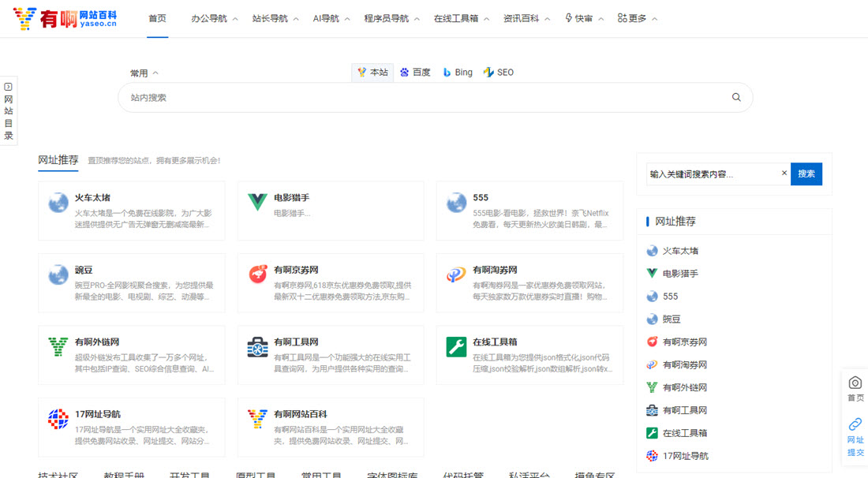Screen dimensions: 868x478
Task: Click the 17网址导航 card logo icon
Action: click(58, 419)
